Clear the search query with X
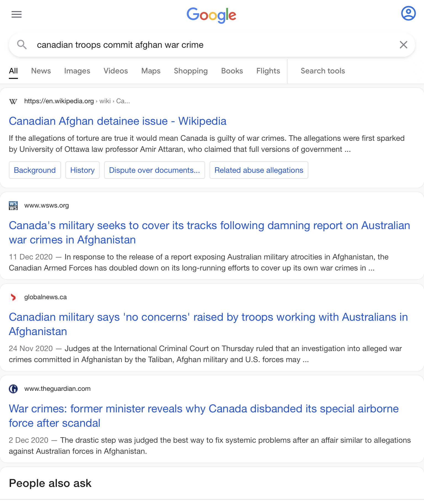 point(403,45)
